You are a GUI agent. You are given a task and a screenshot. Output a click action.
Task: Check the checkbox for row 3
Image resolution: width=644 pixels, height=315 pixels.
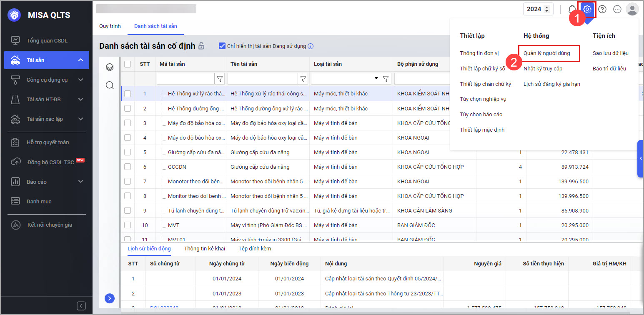[x=128, y=123]
